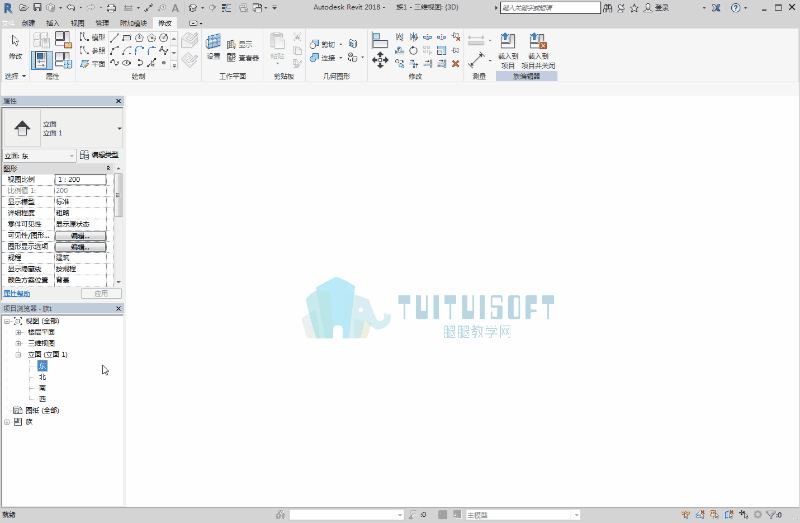Click the highlighted Properties palette icon
Screen dimensions: 800x523
(x=41, y=60)
